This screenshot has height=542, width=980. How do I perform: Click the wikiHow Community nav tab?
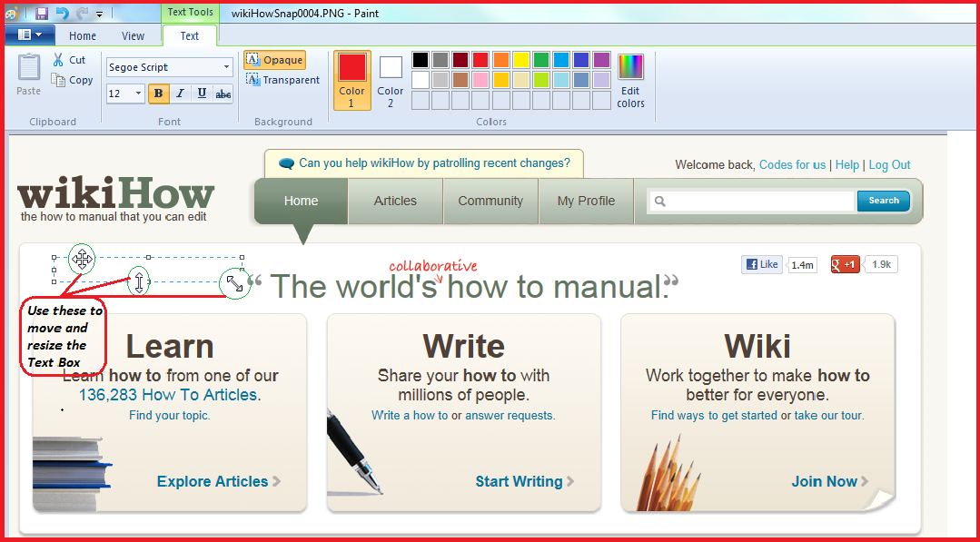pyautogui.click(x=490, y=201)
